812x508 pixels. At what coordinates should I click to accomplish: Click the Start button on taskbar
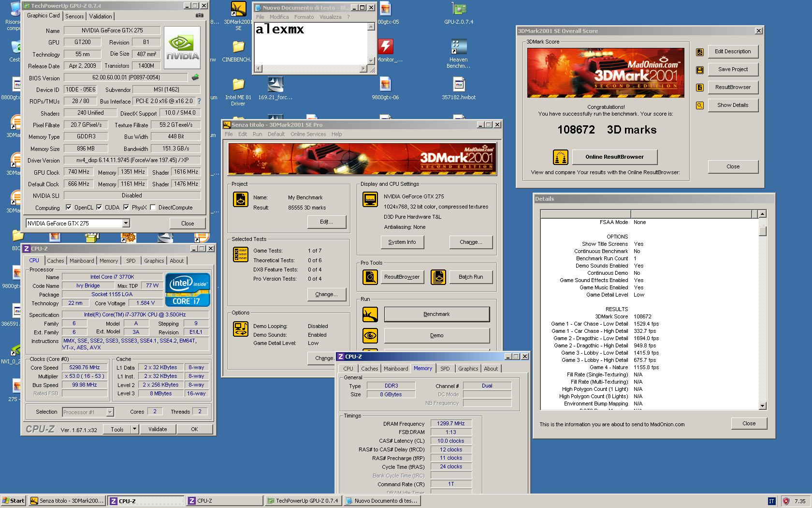[x=14, y=501]
